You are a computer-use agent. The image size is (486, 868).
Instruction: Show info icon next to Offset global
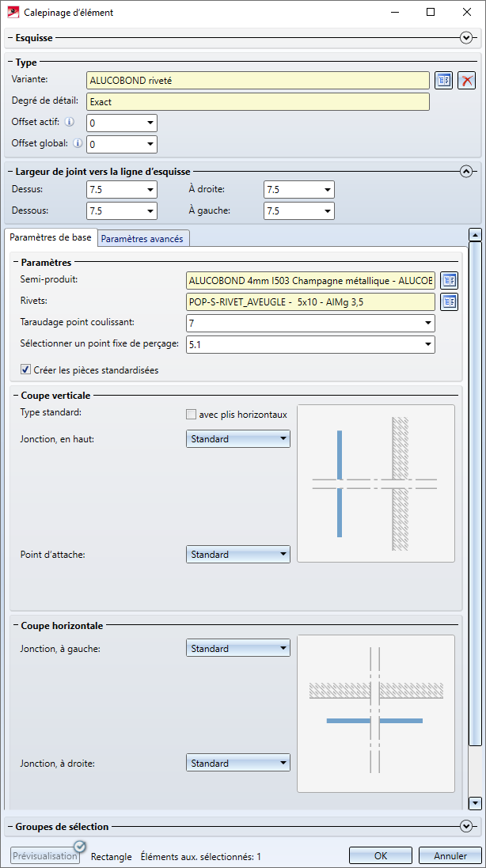click(78, 143)
